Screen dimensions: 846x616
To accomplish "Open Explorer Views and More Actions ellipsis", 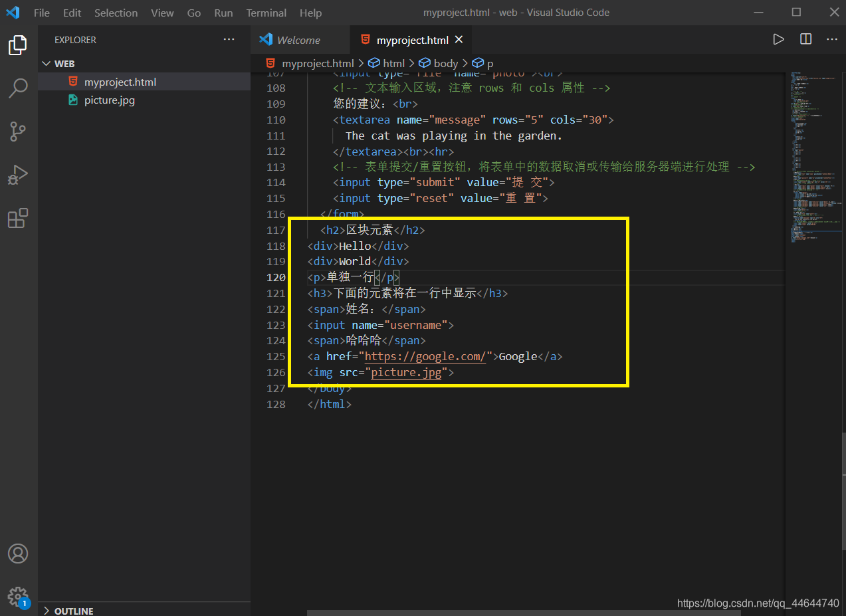I will pyautogui.click(x=229, y=39).
